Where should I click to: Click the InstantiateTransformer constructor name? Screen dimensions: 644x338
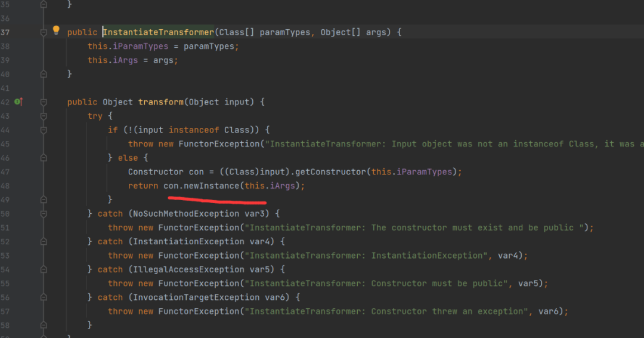point(159,32)
